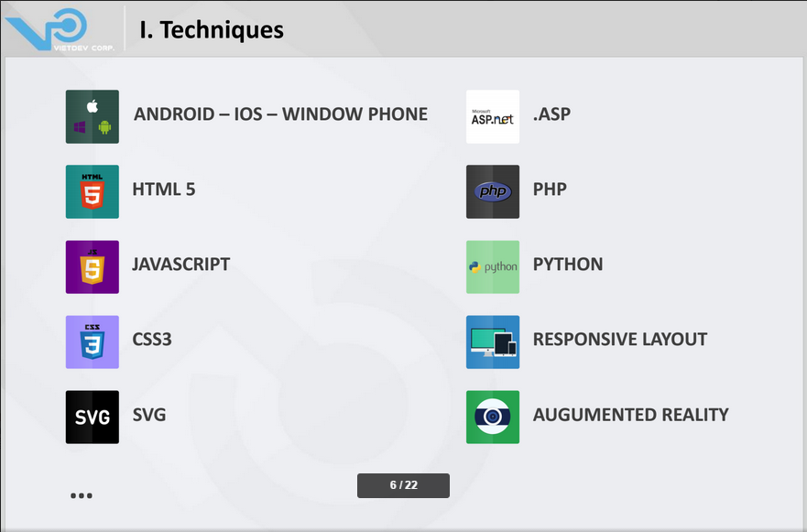Click the Vistdev Corp logo
This screenshot has height=532, width=807.
pyautogui.click(x=59, y=29)
